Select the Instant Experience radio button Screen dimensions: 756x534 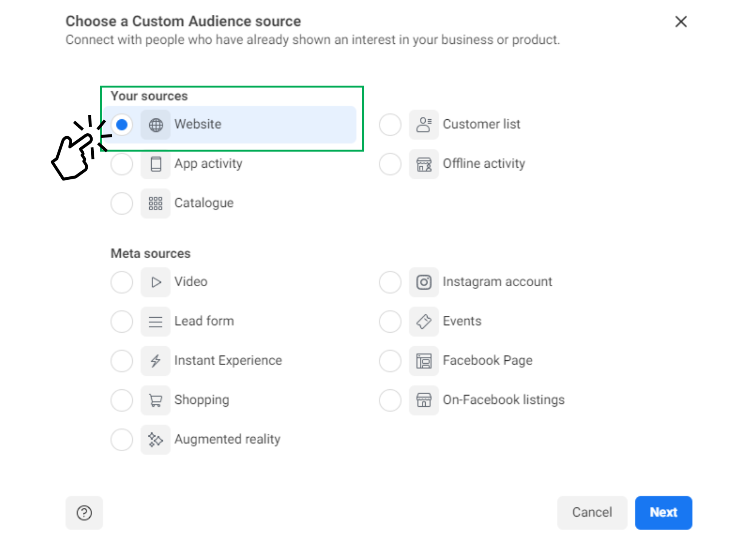(x=122, y=361)
